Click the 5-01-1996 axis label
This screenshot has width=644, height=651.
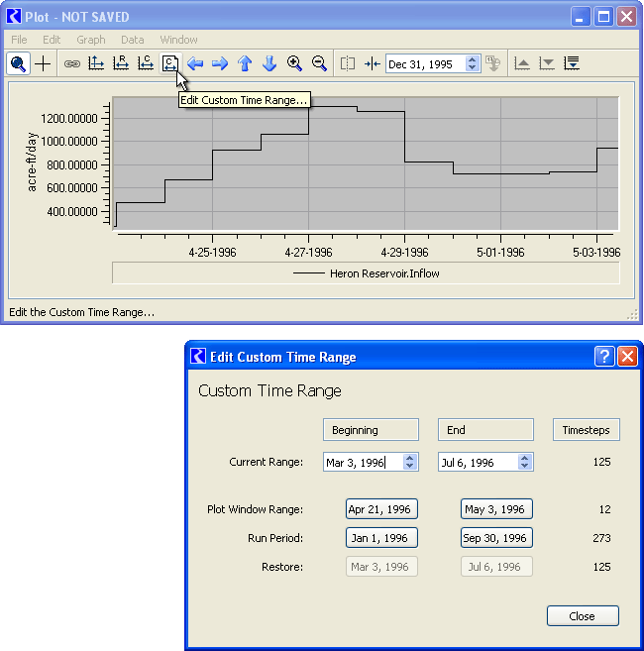pos(500,253)
